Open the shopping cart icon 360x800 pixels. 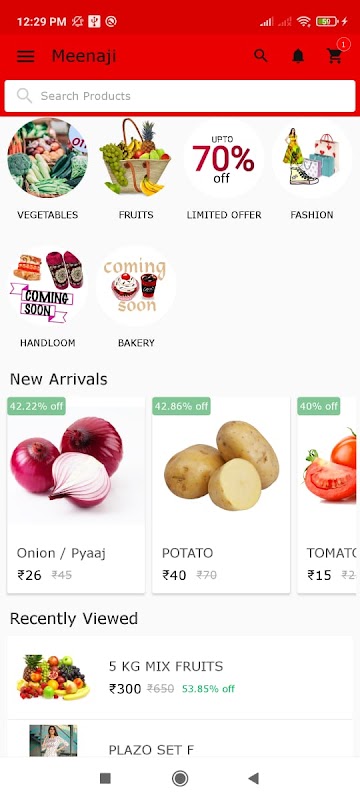click(335, 56)
